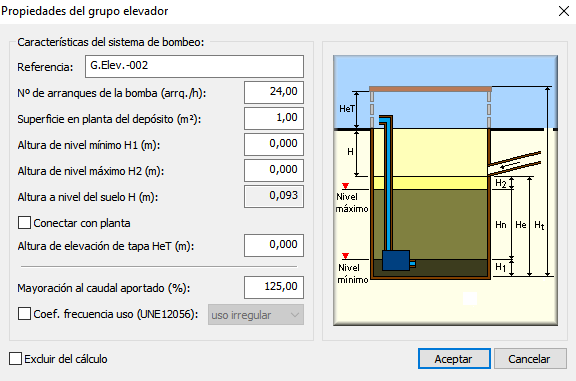Click the red Nivel máximo marker
Image resolution: width=576 pixels, height=381 pixels.
click(x=345, y=186)
